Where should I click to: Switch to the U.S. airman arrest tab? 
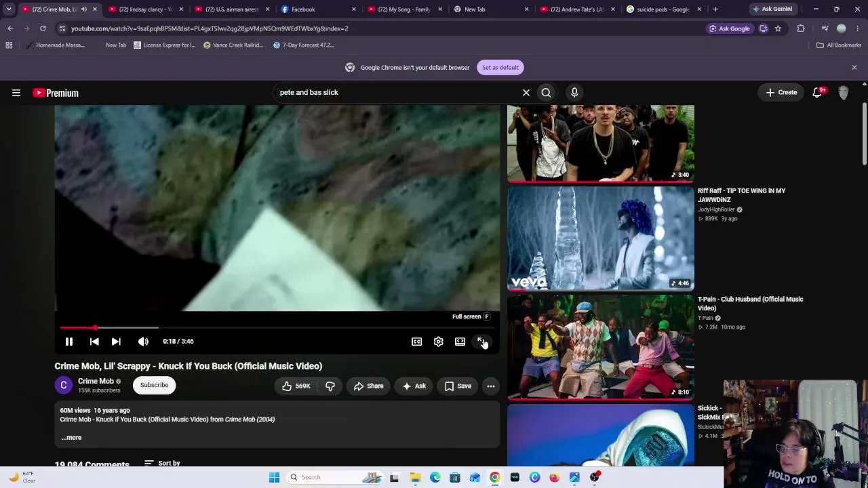231,9
